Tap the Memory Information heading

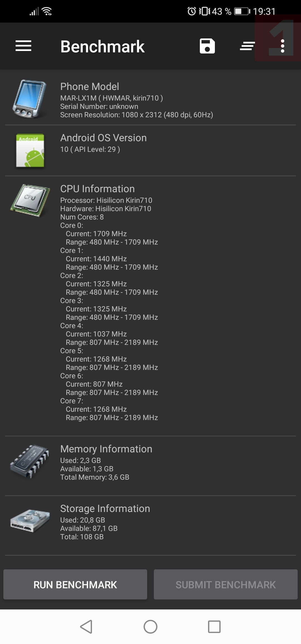click(106, 449)
